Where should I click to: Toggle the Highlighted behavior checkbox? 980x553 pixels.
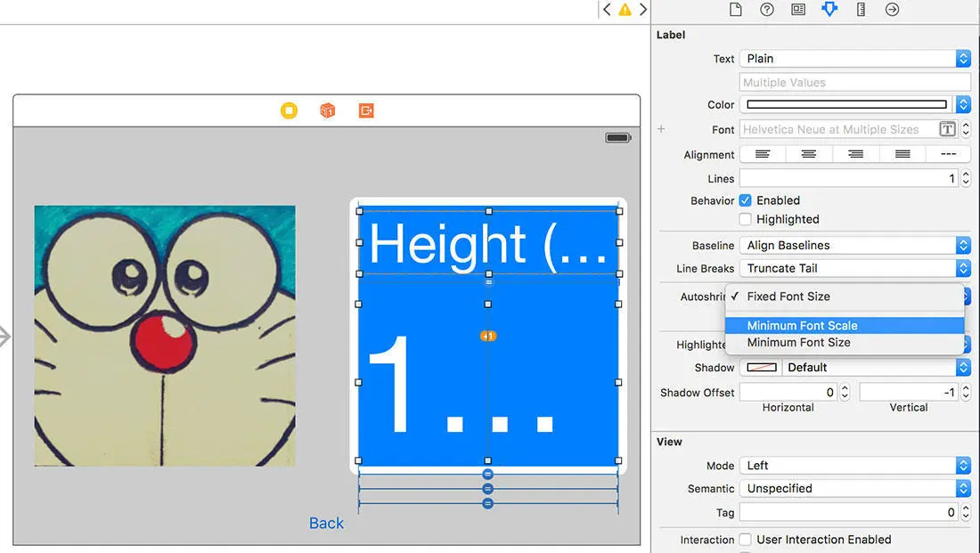pos(745,219)
